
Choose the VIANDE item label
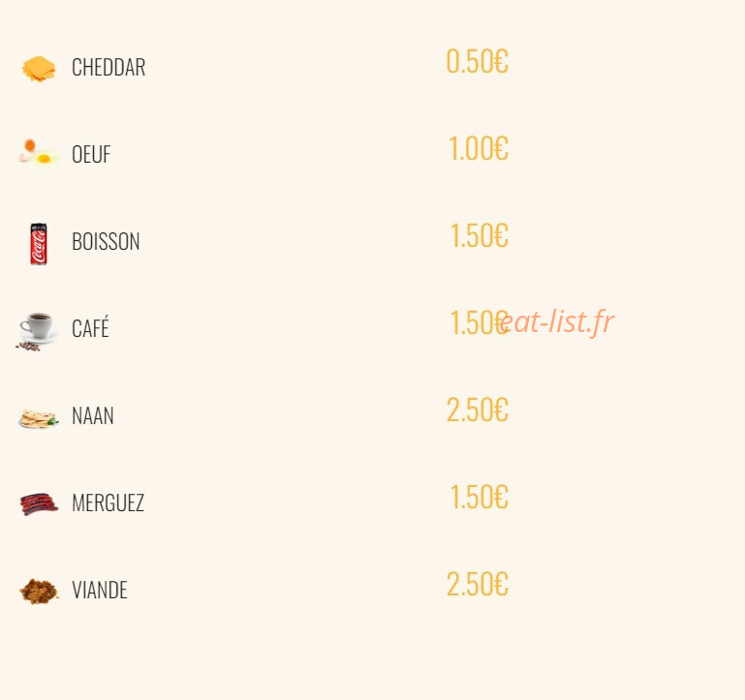[100, 590]
